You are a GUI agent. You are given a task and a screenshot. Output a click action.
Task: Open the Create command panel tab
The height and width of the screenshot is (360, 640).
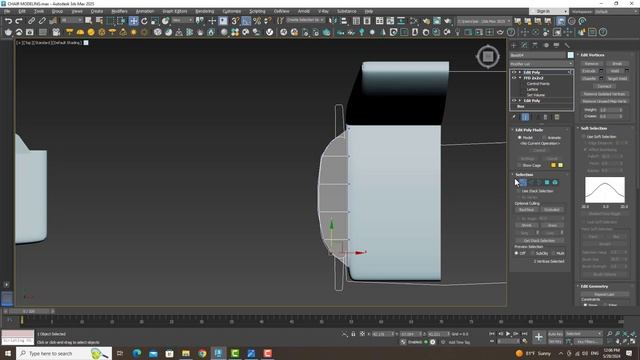[513, 45]
